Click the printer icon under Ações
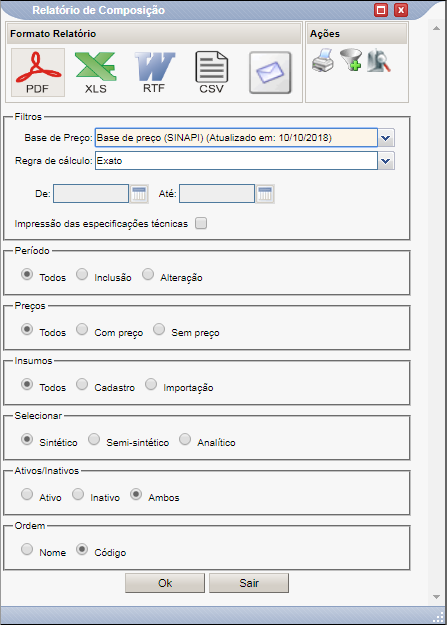 point(323,61)
